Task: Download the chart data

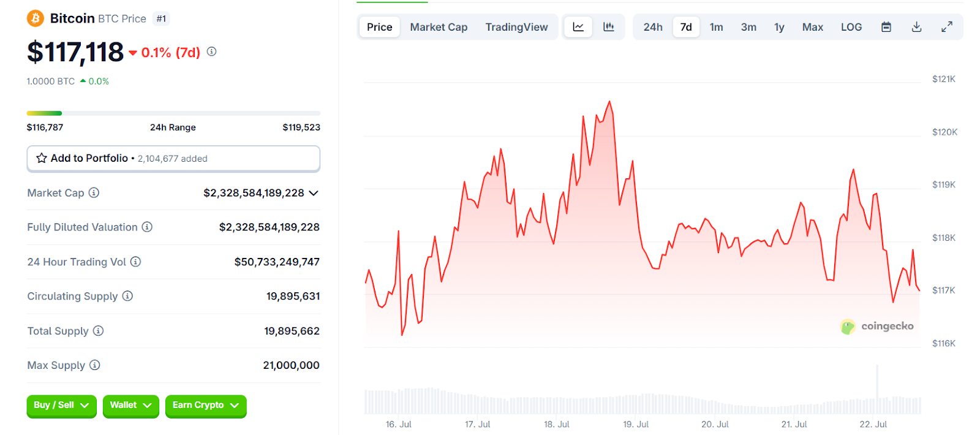Action: click(916, 27)
